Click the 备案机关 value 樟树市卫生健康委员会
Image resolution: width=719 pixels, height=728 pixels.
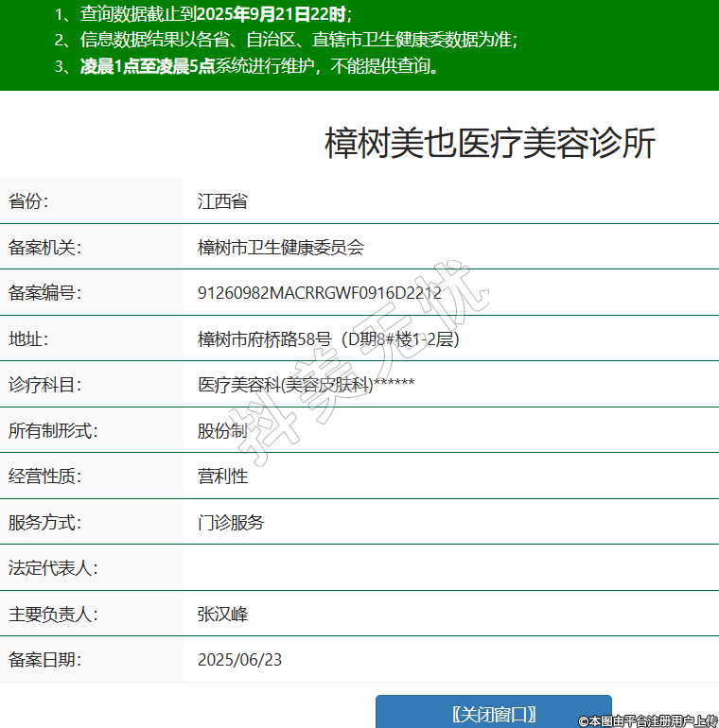point(280,248)
